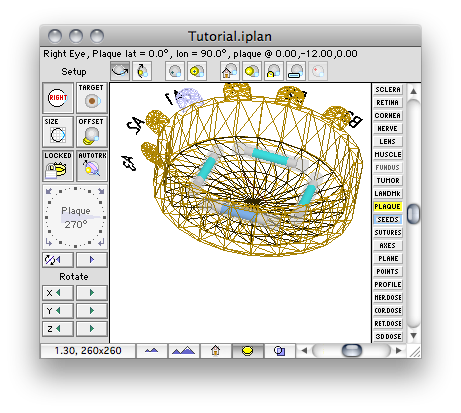Show the TUMOR layer
This screenshot has width=461, height=413.
(388, 181)
